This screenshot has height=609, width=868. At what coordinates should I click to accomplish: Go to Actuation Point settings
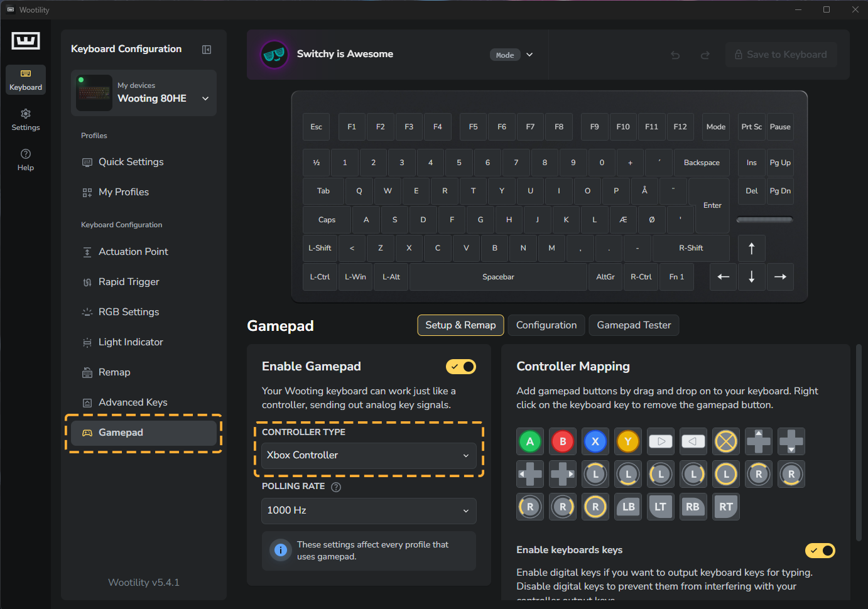click(144, 252)
